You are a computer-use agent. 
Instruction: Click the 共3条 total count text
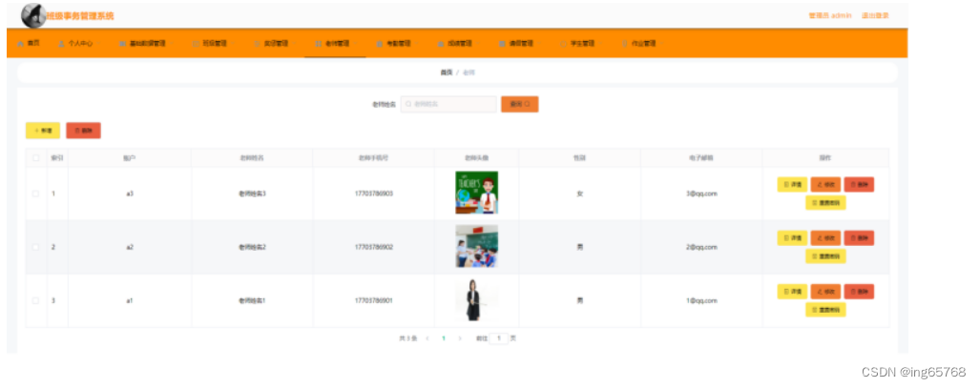pyautogui.click(x=407, y=338)
